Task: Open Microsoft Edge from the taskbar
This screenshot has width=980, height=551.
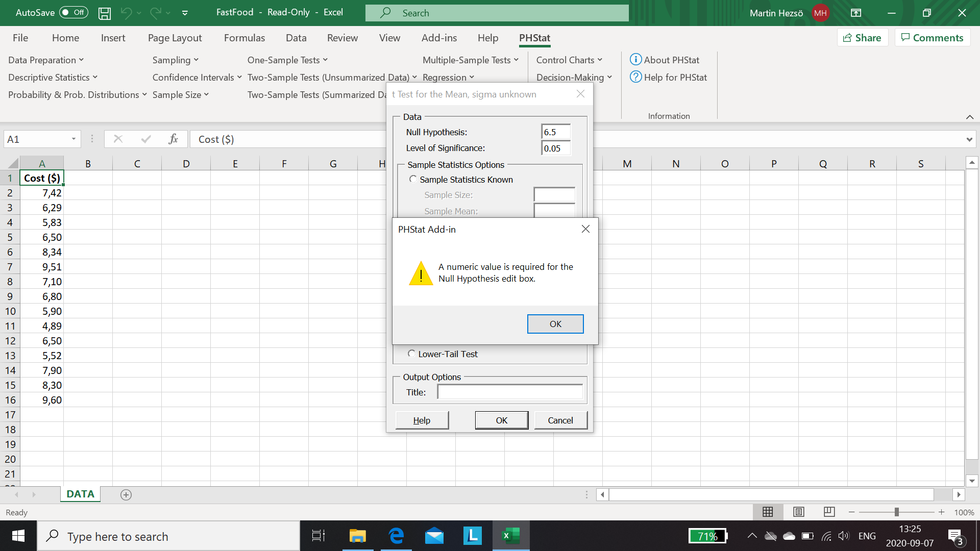Action: coord(396,536)
